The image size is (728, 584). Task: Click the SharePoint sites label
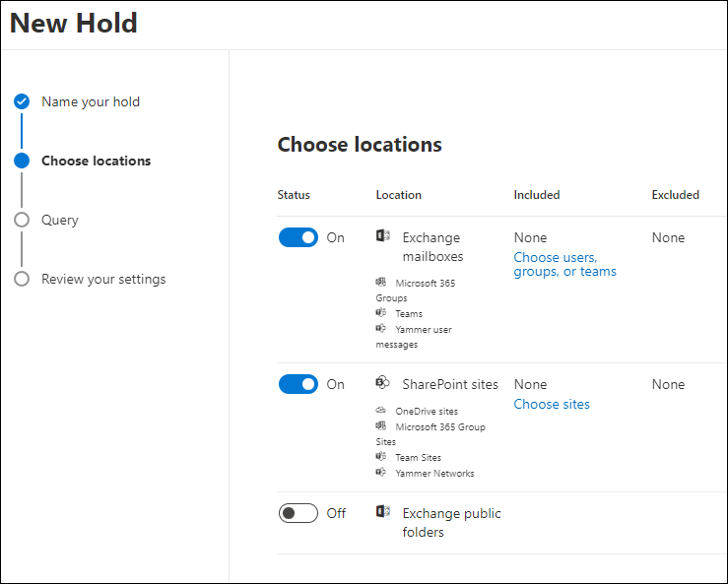450,384
